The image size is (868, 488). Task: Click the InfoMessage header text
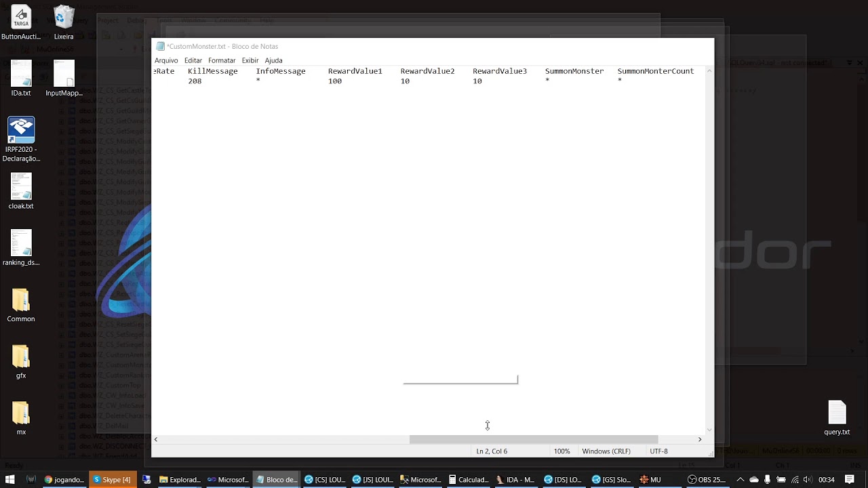[x=281, y=71]
